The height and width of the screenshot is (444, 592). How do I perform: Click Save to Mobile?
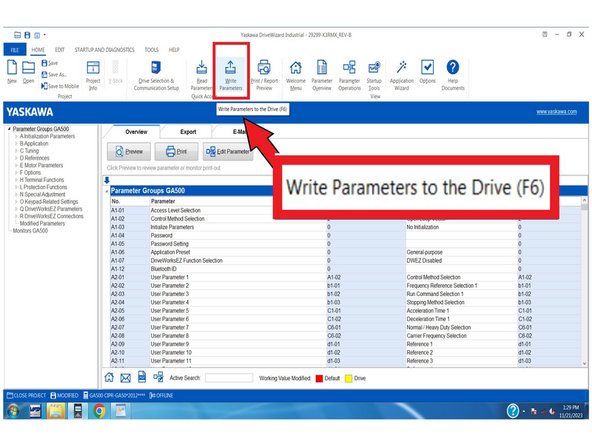point(60,86)
